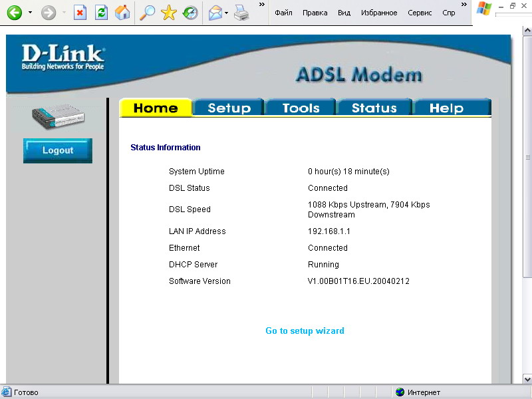Close the browser window
Image resolution: width=532 pixels, height=399 pixels.
(x=524, y=6)
